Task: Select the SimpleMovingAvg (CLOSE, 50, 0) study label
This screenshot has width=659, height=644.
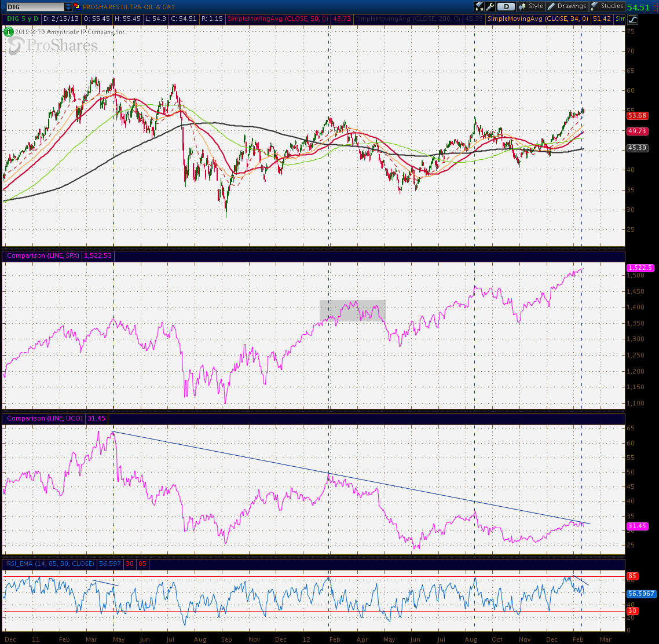Action: (278, 19)
